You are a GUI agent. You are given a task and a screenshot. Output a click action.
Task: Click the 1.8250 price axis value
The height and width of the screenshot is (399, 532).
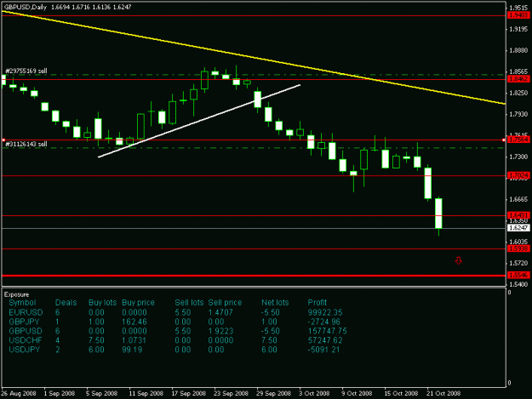tap(518, 93)
